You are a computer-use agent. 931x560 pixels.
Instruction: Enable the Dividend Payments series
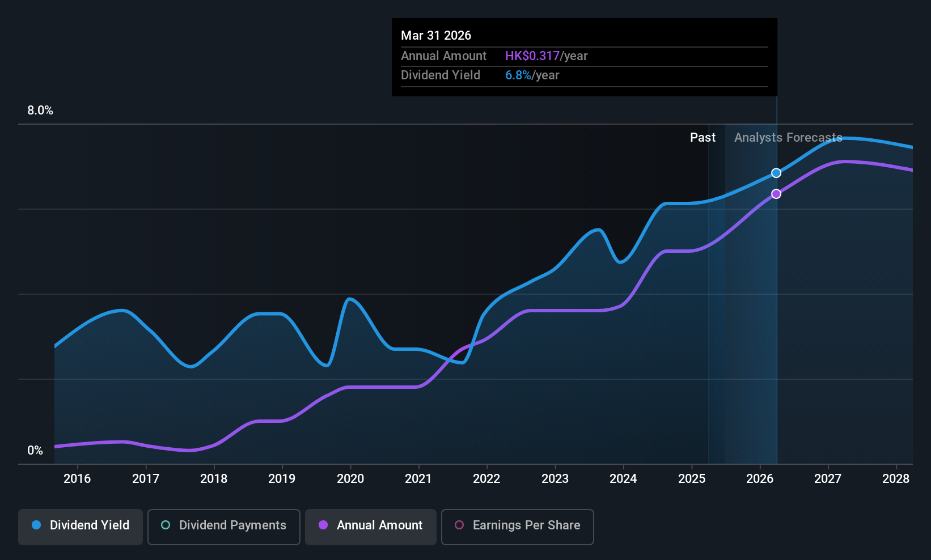point(223,527)
